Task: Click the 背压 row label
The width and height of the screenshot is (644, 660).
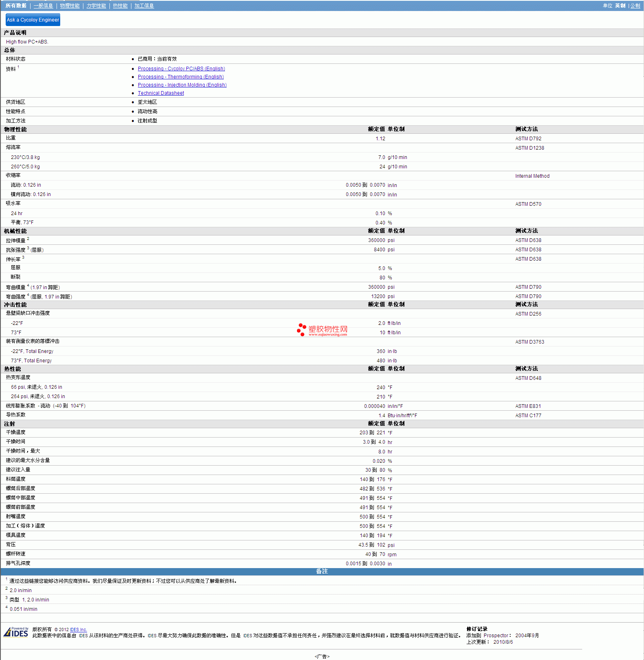Action: point(11,545)
